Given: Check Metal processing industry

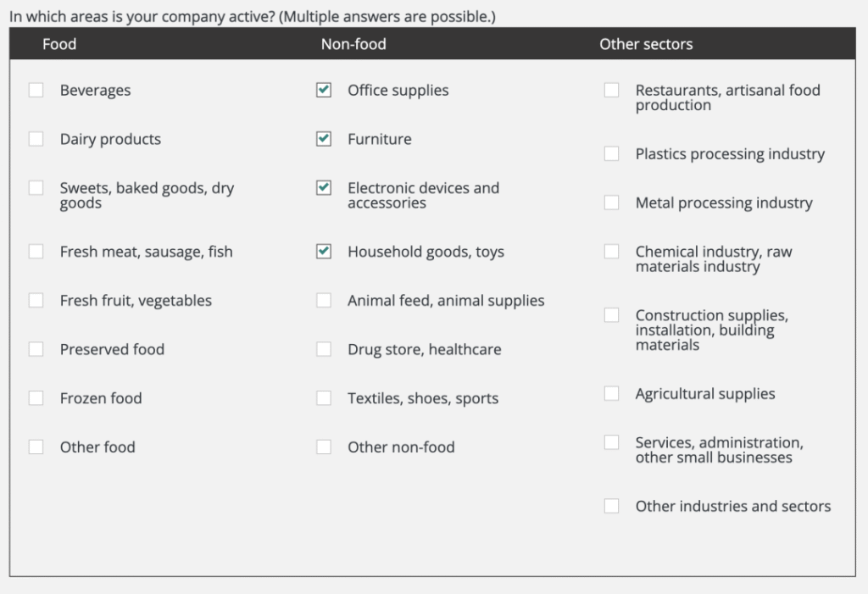Looking at the screenshot, I should tap(611, 203).
